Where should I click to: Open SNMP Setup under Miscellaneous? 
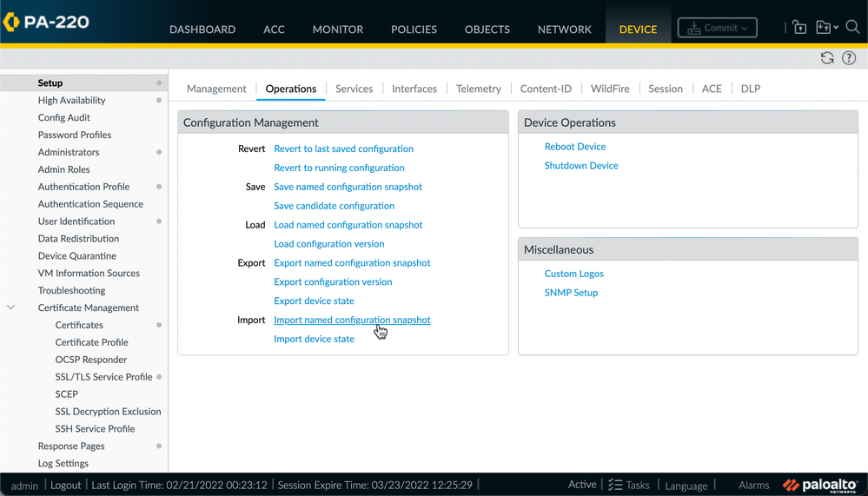pyautogui.click(x=571, y=293)
